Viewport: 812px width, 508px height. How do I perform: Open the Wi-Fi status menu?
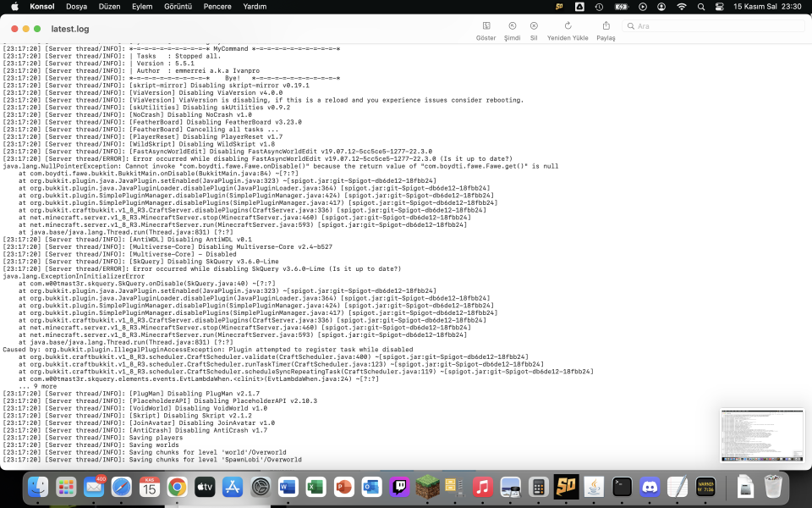682,7
